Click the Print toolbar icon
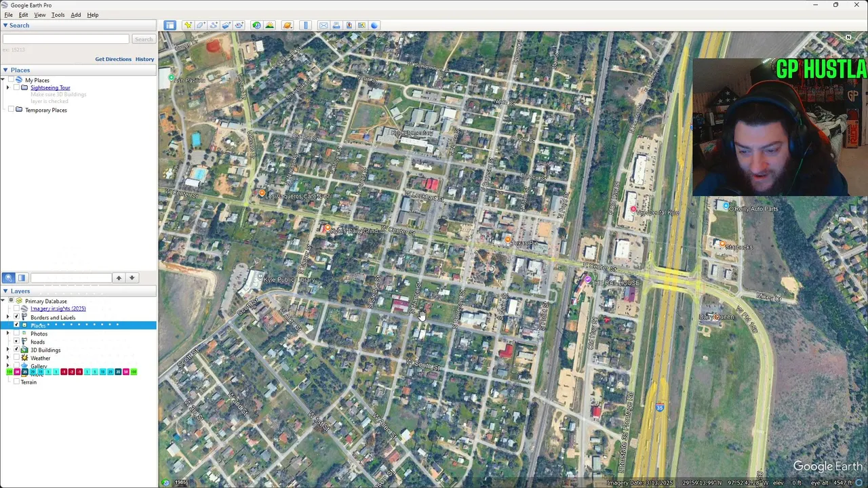Image resolution: width=868 pixels, height=488 pixels. [x=336, y=25]
